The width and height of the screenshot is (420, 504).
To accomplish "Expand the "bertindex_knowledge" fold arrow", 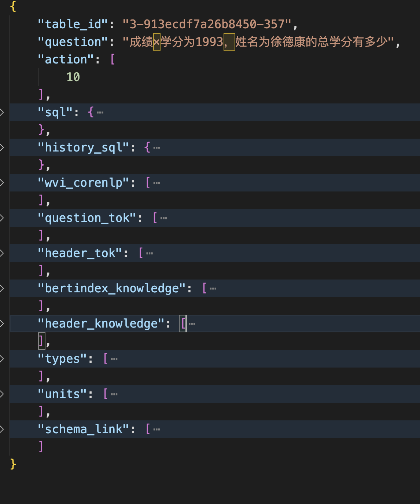I will pos(2,288).
